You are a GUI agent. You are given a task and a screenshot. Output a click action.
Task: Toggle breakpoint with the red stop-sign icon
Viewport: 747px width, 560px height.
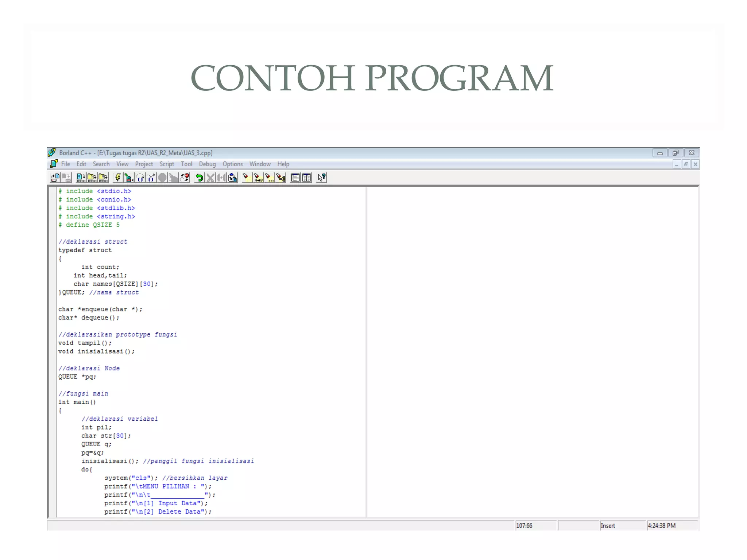[185, 178]
